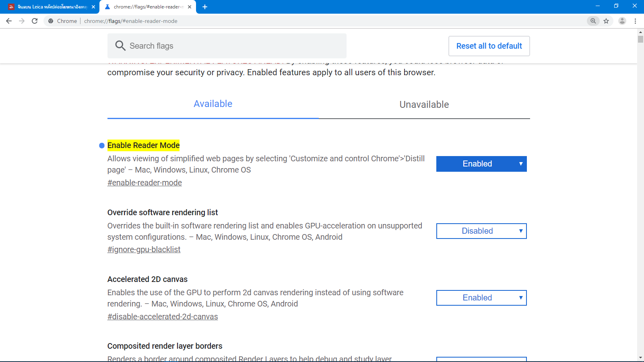Screen dimensions: 644x362
Task: Follow the #disable-accelerated-2d-canvas link
Action: 163,317
